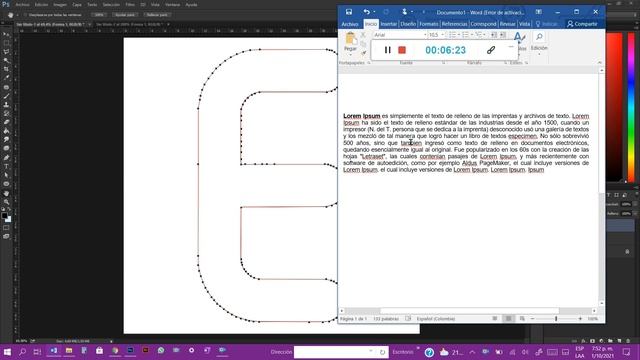The height and width of the screenshot is (360, 640).
Task: Open the notification center icon
Action: point(627,351)
